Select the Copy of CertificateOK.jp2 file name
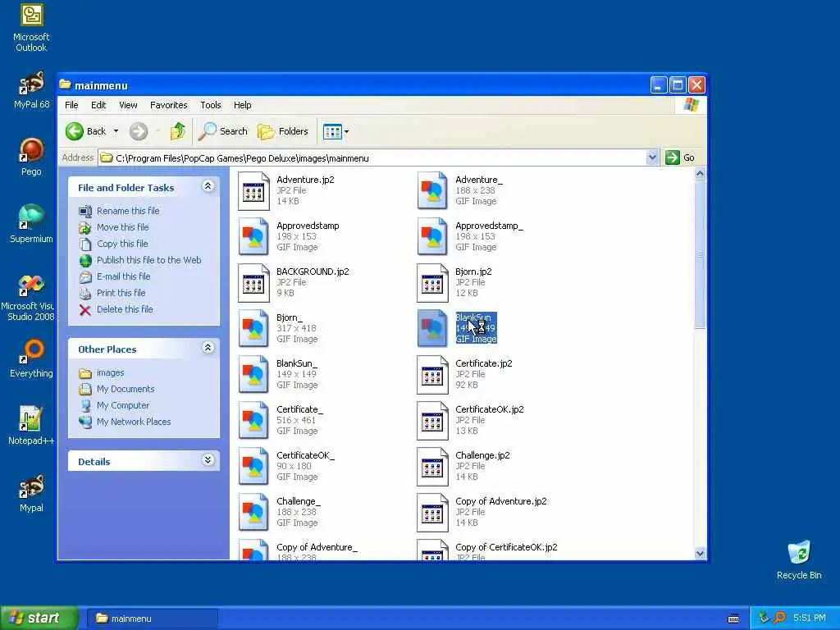This screenshot has width=840, height=630. pos(506,547)
